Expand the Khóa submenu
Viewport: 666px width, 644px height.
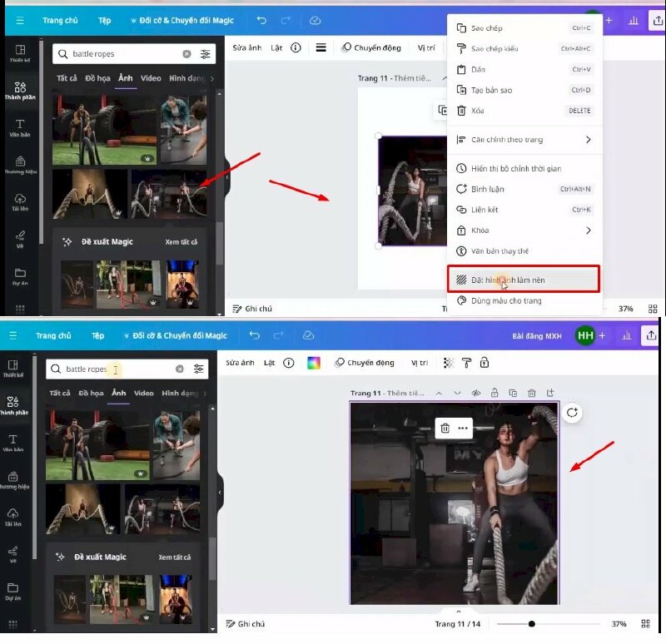click(588, 230)
